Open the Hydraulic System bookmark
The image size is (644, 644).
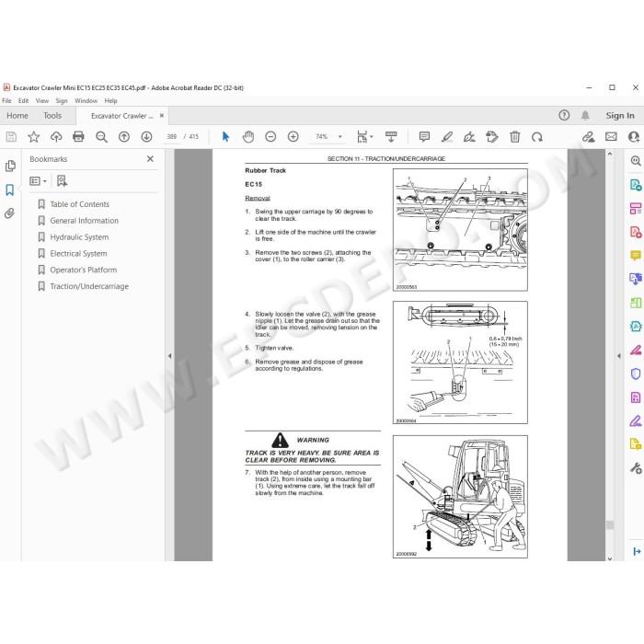coord(79,237)
